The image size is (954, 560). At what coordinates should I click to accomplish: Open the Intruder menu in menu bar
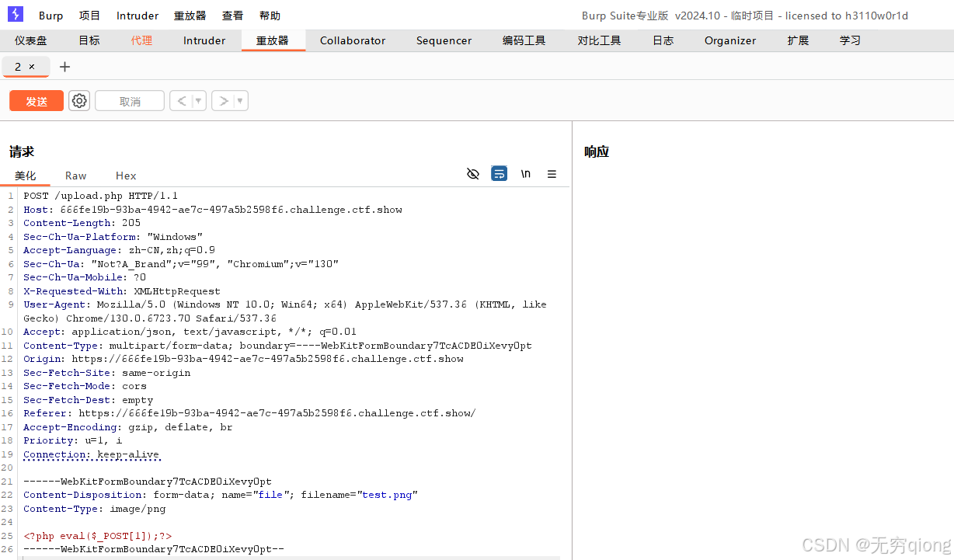coord(138,16)
